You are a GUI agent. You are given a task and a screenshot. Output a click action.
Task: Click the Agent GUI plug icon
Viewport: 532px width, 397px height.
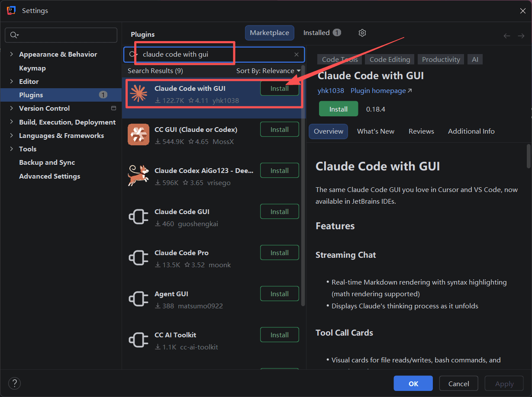(139, 299)
